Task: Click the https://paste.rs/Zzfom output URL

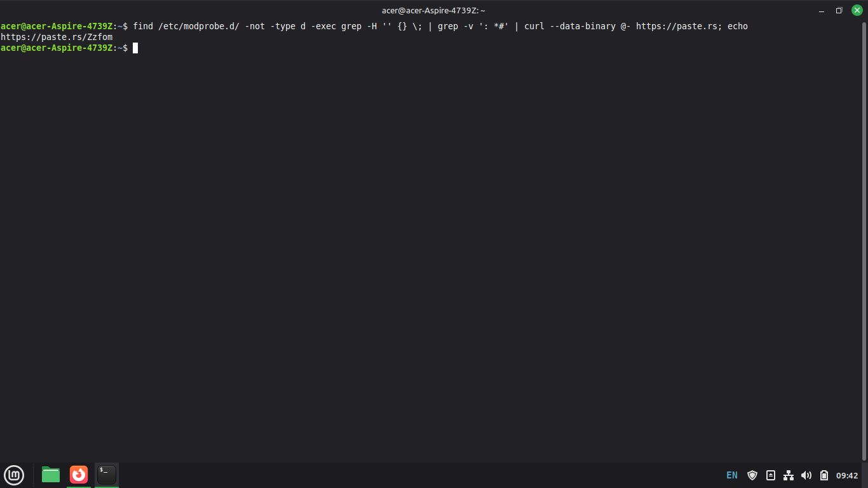Action: tap(57, 37)
